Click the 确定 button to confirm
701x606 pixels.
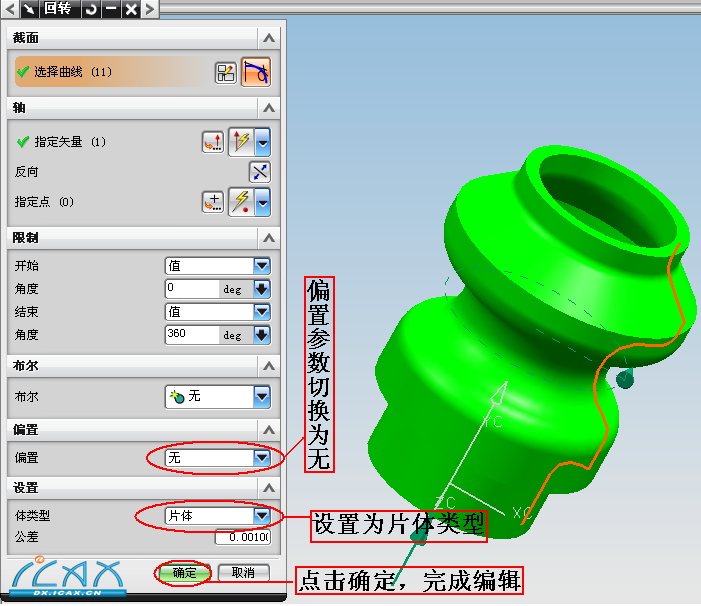(184, 573)
